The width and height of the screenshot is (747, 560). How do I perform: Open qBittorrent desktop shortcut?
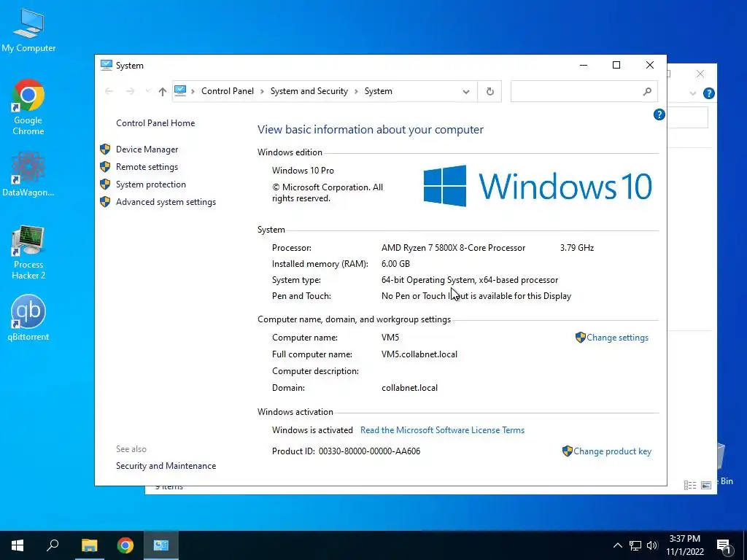pyautogui.click(x=28, y=318)
